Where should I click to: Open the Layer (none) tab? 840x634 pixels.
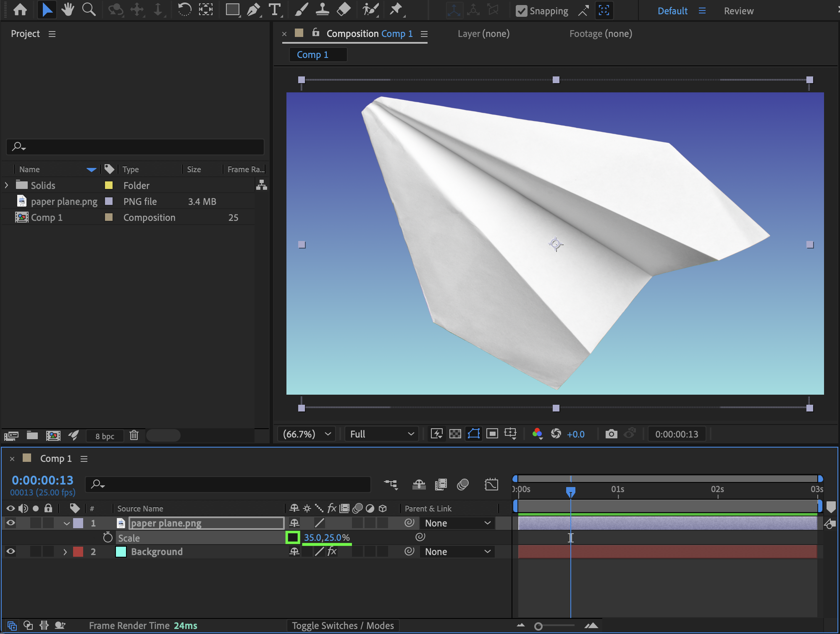click(483, 34)
